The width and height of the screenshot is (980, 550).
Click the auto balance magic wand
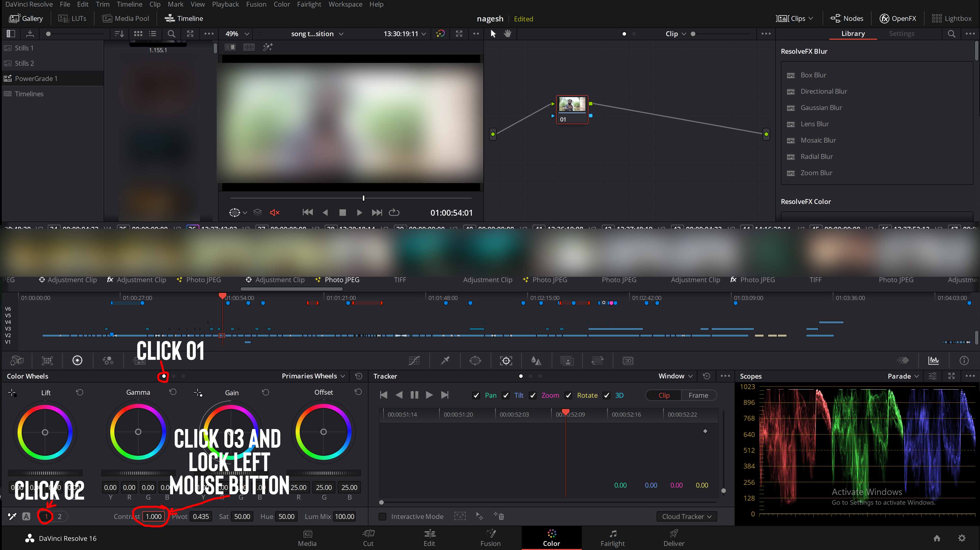(12, 516)
